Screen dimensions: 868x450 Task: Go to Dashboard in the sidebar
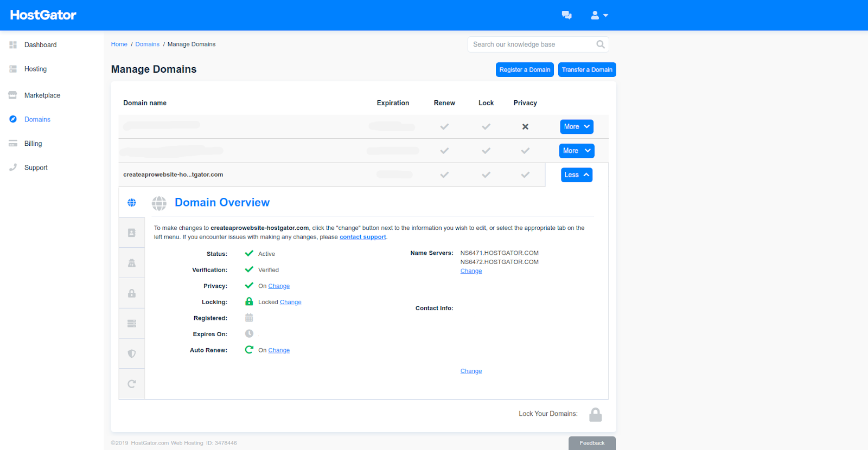pyautogui.click(x=40, y=45)
